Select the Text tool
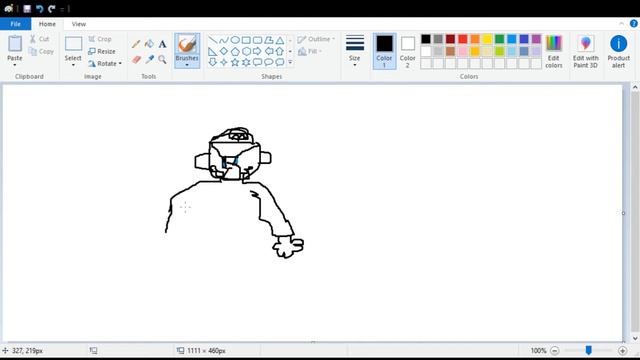Image resolution: width=640 pixels, height=360 pixels. coord(162,44)
